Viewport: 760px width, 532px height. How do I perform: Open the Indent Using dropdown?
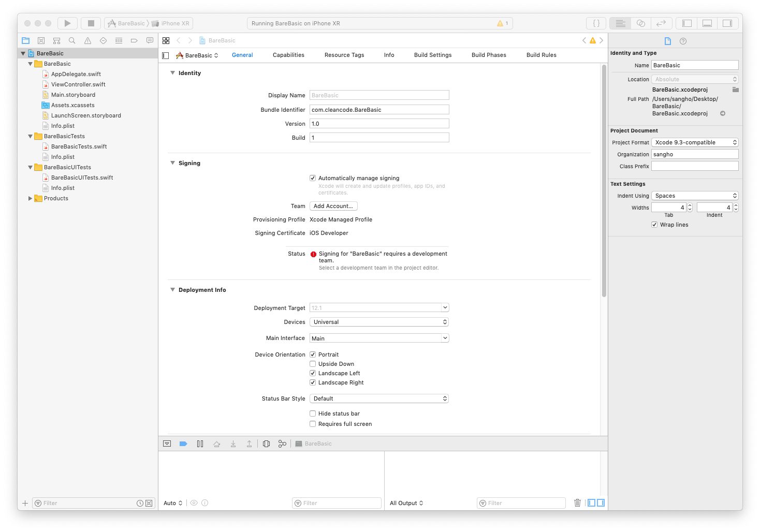(x=695, y=196)
